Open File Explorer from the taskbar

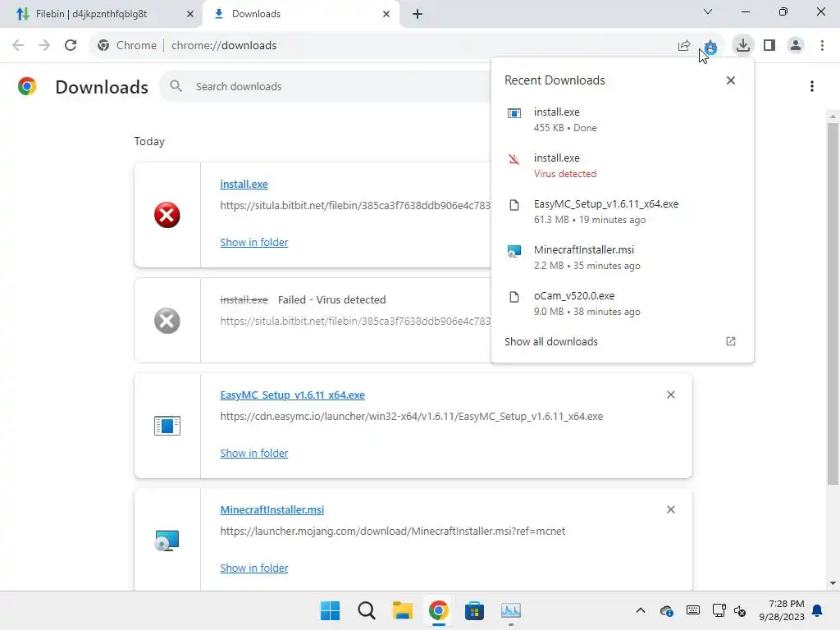point(402,610)
